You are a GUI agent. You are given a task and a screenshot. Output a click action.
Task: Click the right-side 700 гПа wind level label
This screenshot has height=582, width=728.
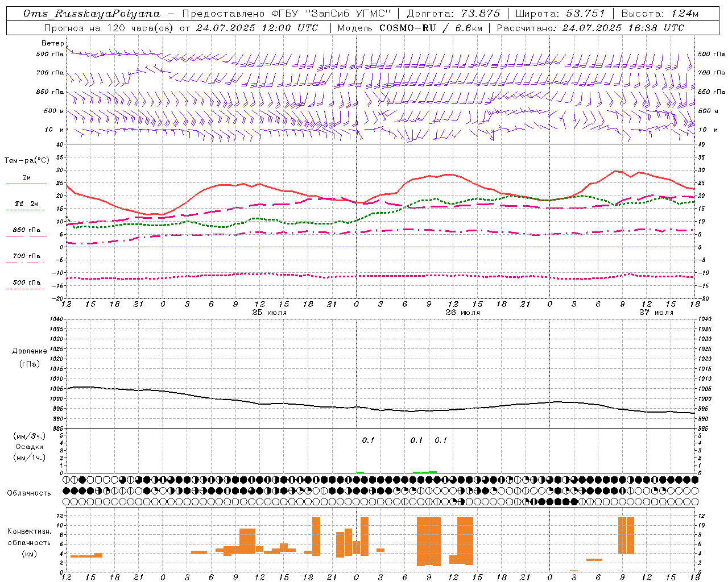(x=711, y=72)
